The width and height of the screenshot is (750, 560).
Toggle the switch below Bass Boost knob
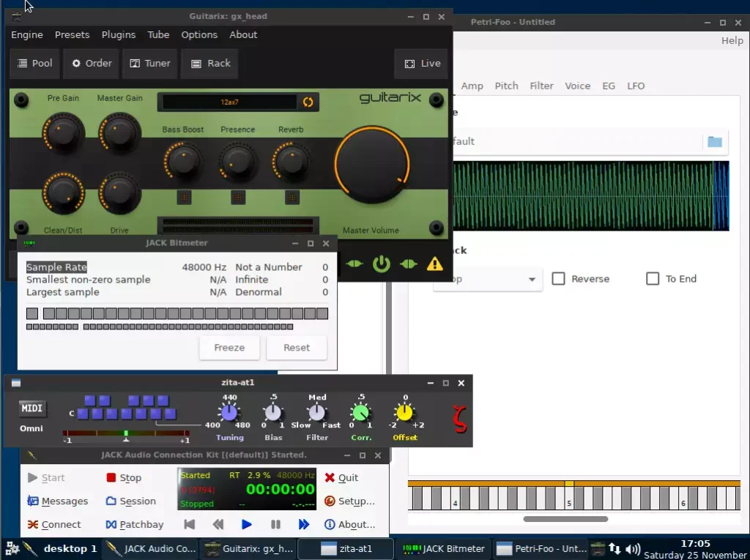(x=184, y=197)
